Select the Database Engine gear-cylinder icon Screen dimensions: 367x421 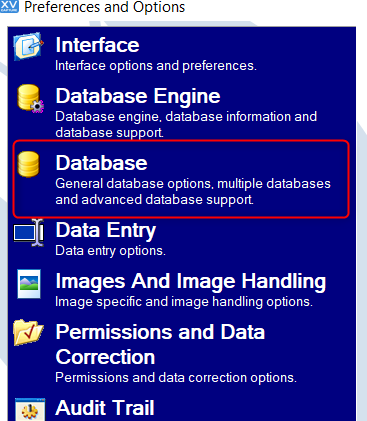30,98
